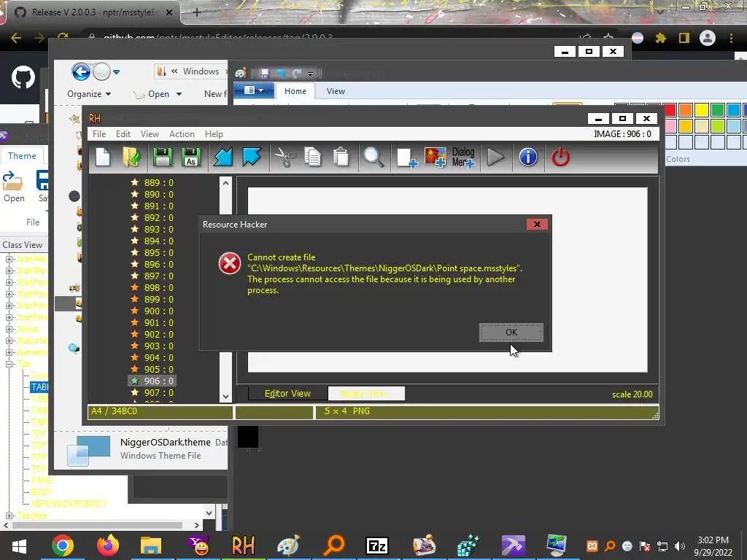The image size is (747, 560).
Task: Cut with the scissors icon
Action: [285, 157]
